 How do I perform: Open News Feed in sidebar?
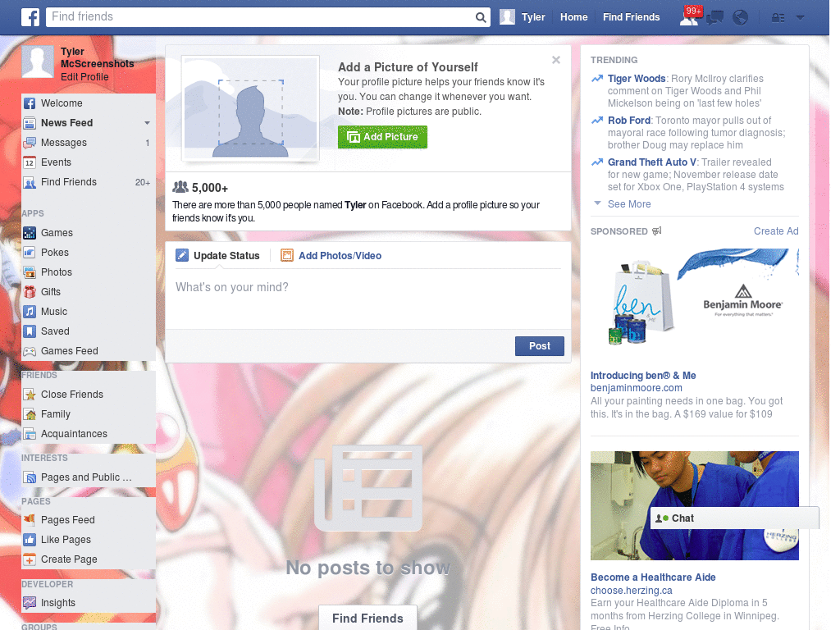point(67,123)
